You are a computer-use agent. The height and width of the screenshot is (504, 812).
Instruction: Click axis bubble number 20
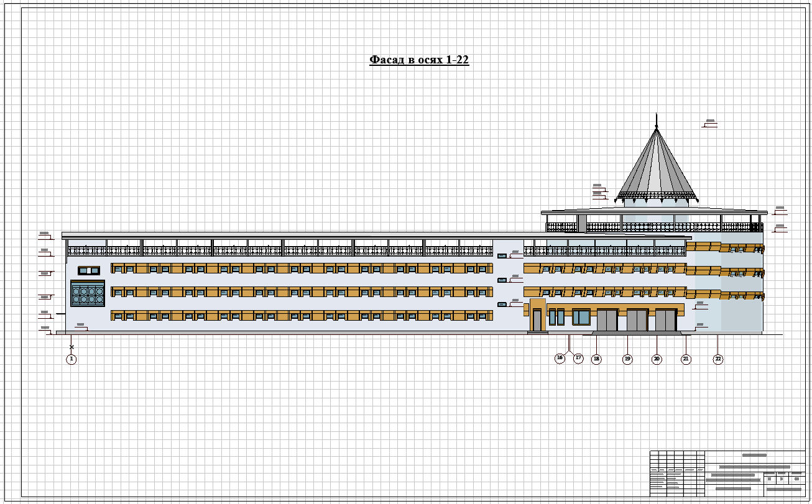click(x=657, y=359)
